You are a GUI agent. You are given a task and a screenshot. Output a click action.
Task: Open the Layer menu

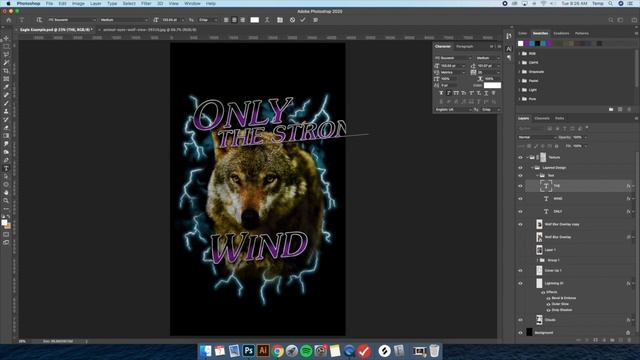click(x=96, y=3)
